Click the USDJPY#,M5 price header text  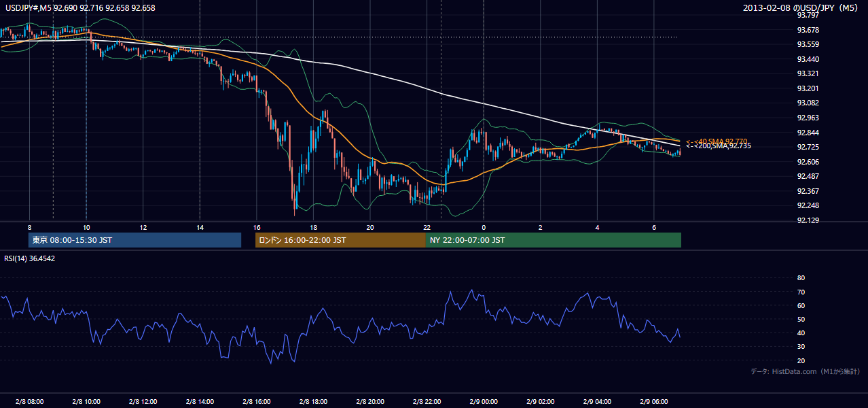click(80, 7)
